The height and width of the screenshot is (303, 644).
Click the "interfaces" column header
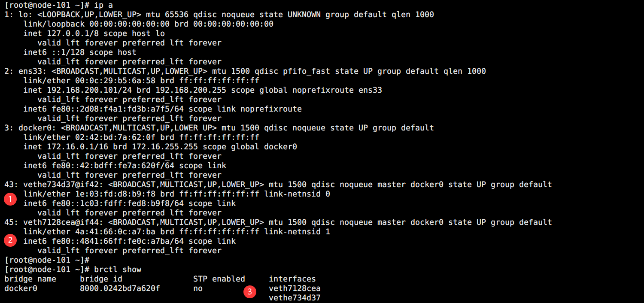[x=292, y=279]
